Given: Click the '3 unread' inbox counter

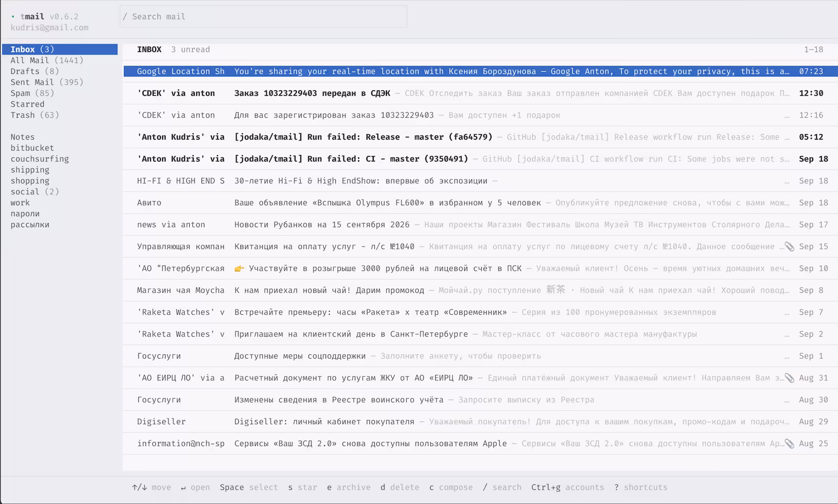Looking at the screenshot, I should coord(190,49).
